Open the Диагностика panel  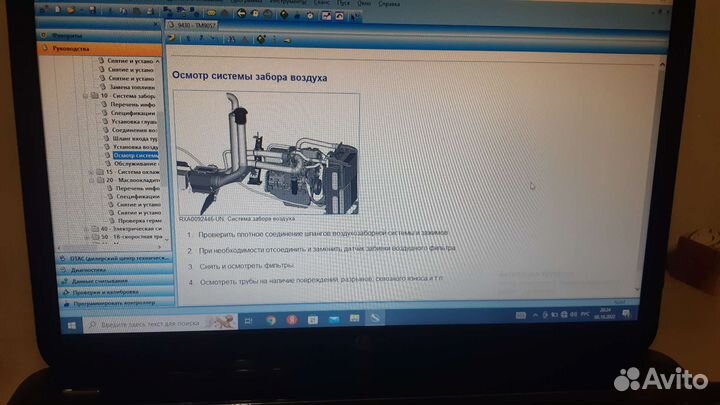pos(116,270)
